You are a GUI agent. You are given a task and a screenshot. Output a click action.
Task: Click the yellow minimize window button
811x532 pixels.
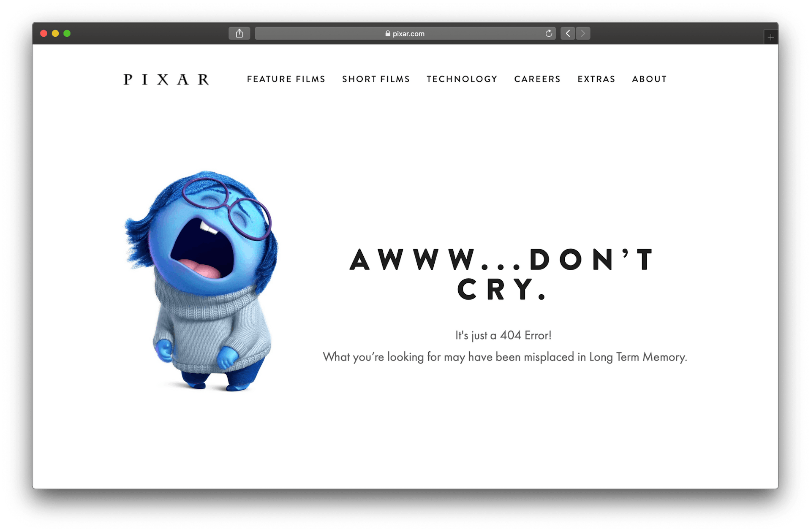(55, 33)
